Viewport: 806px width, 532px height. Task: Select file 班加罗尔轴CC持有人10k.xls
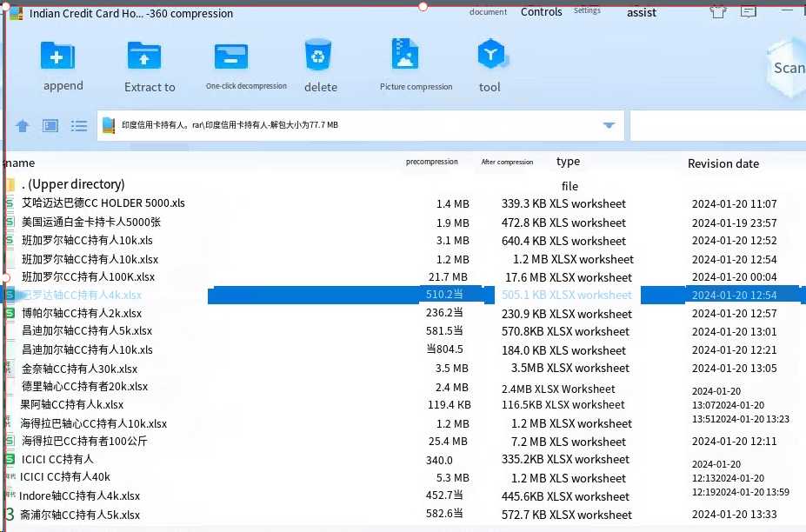[87, 240]
